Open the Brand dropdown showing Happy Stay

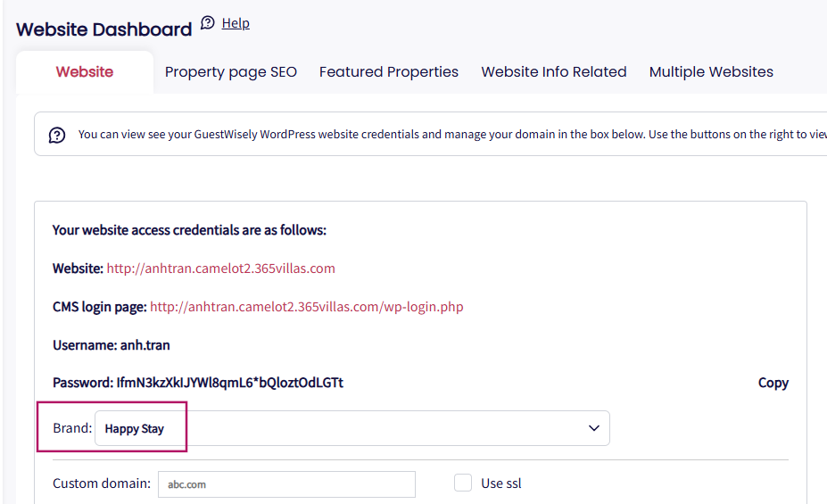[x=351, y=428]
